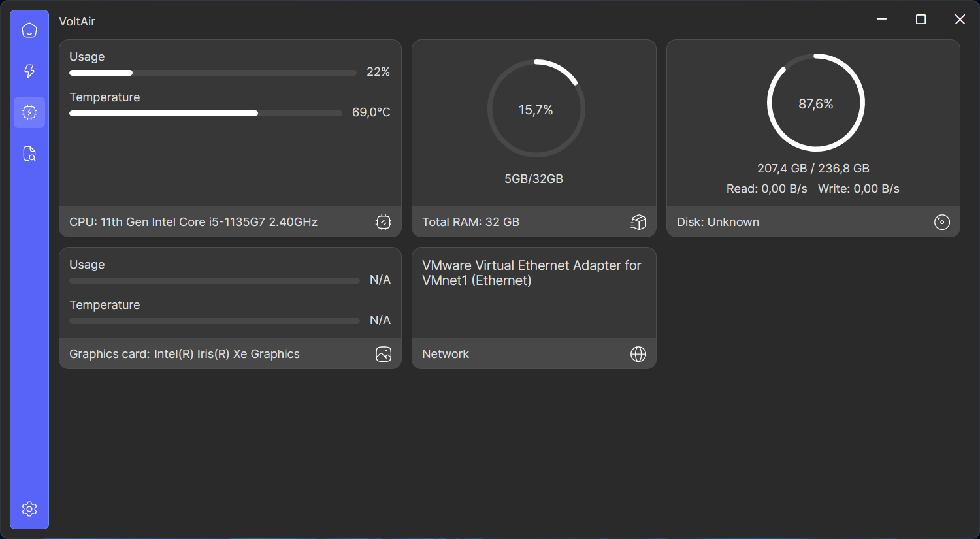
Task: Open the file search page icon
Action: pyautogui.click(x=29, y=154)
